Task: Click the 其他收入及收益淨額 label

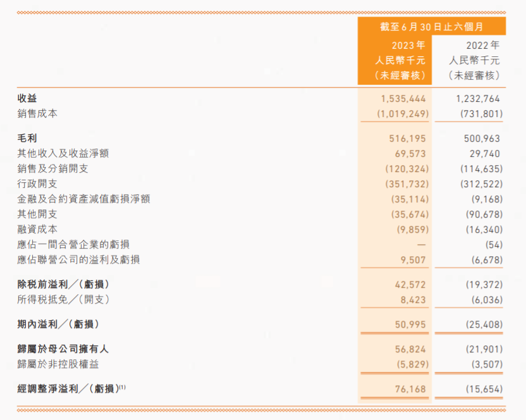Action: click(x=58, y=153)
